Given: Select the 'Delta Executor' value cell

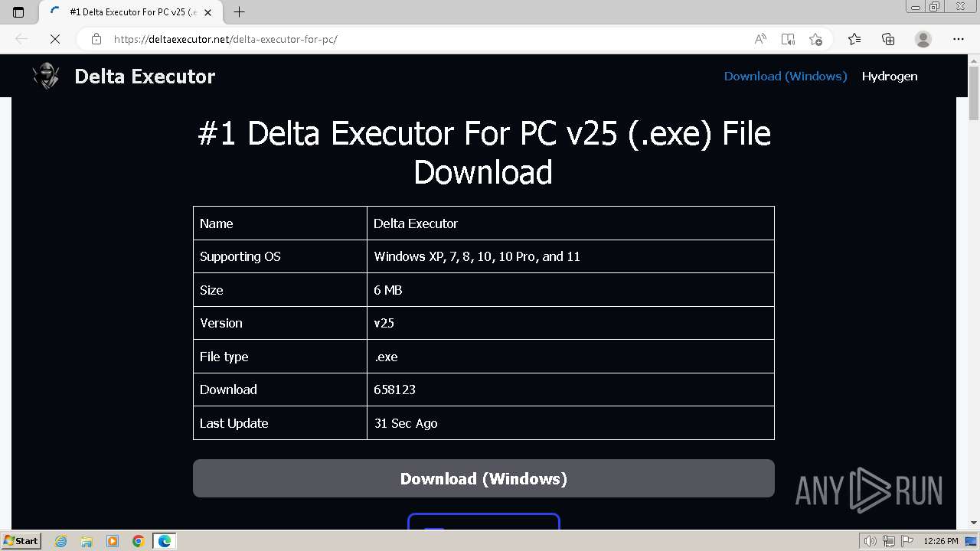Looking at the screenshot, I should point(570,223).
